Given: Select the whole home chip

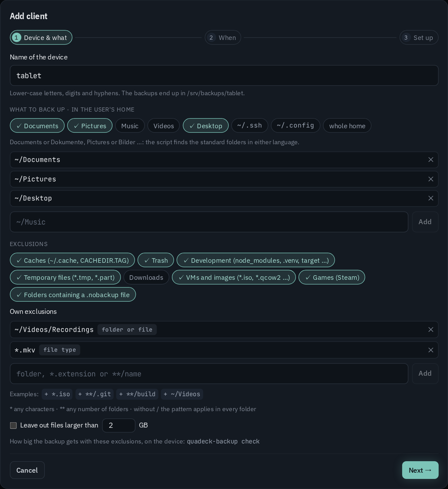Looking at the screenshot, I should (x=347, y=125).
